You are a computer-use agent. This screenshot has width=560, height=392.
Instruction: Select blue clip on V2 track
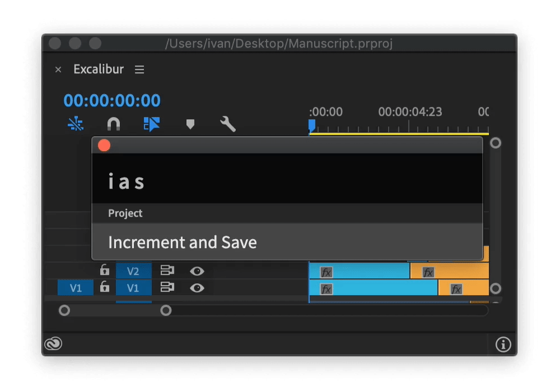pos(360,271)
